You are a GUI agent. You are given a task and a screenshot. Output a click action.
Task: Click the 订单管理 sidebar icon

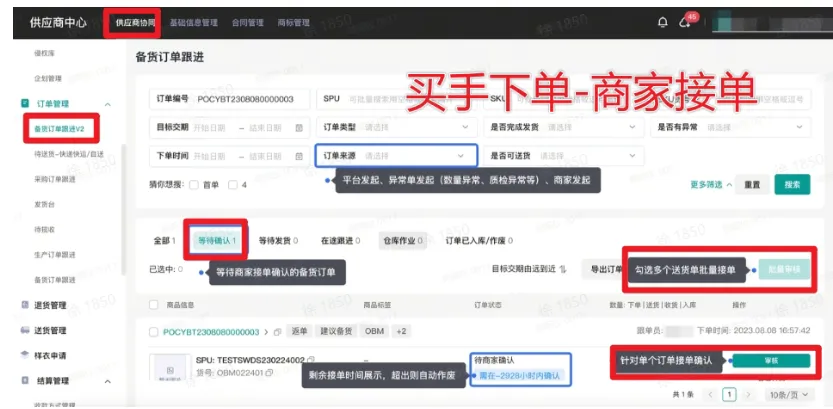24,104
